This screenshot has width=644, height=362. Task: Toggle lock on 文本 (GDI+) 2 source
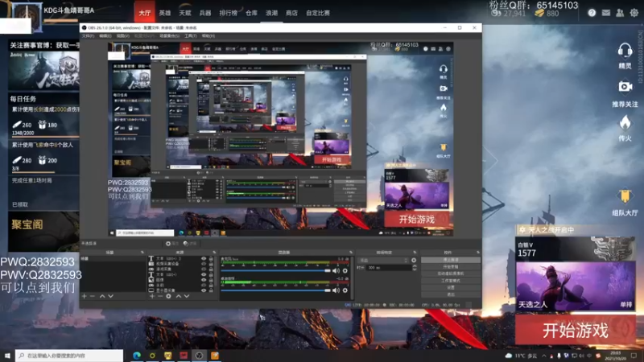pos(211,258)
